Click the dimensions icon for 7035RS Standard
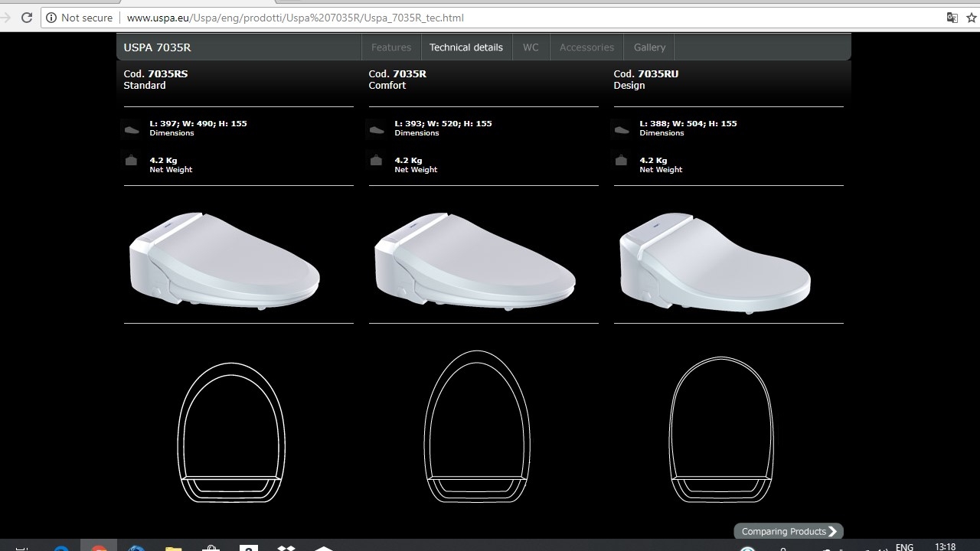This screenshot has height=551, width=980. pyautogui.click(x=132, y=129)
